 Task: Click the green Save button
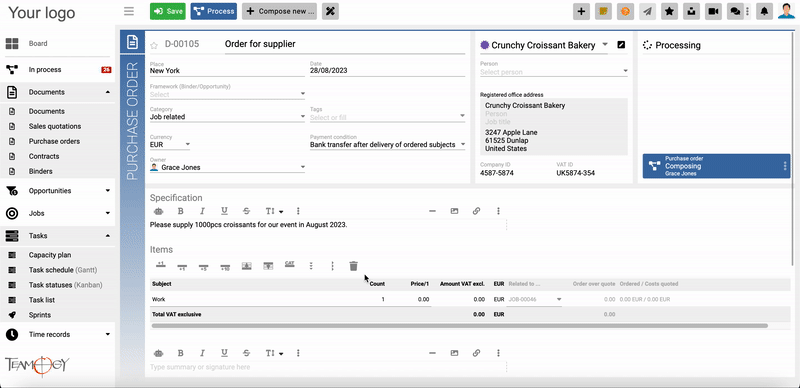pos(168,11)
